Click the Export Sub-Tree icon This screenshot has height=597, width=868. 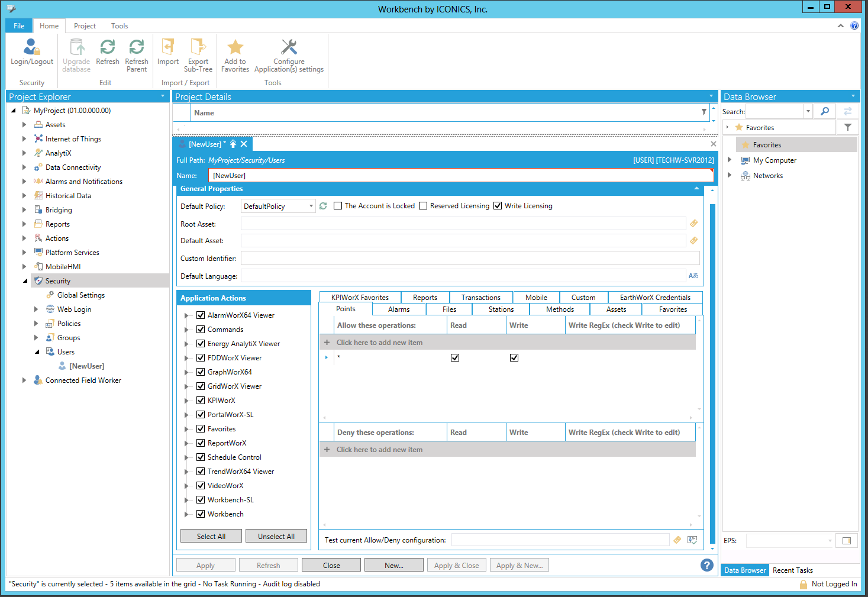click(198, 47)
